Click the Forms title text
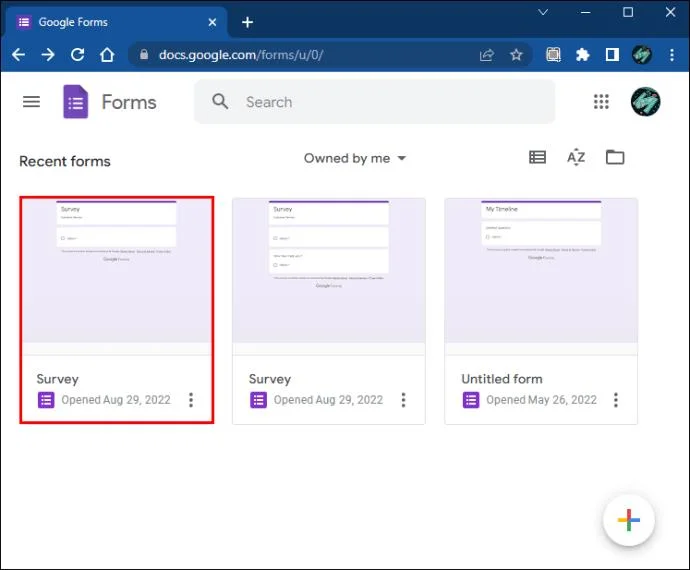Image resolution: width=690 pixels, height=570 pixels. click(129, 102)
